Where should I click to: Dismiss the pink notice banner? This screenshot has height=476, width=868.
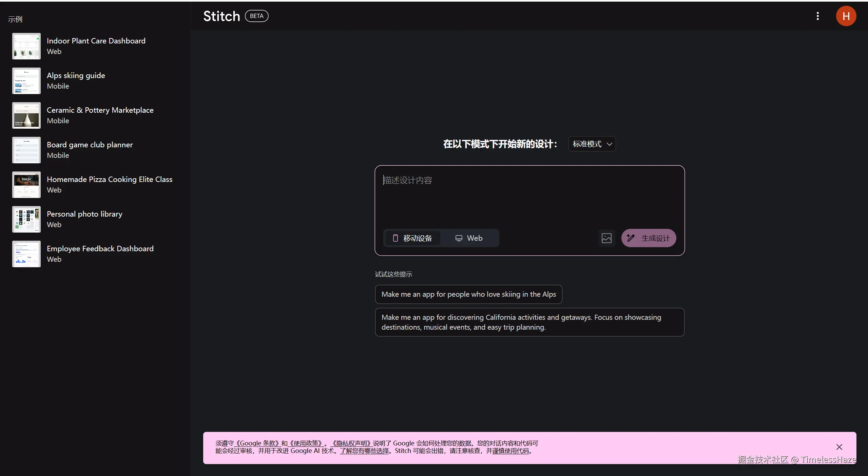839,447
